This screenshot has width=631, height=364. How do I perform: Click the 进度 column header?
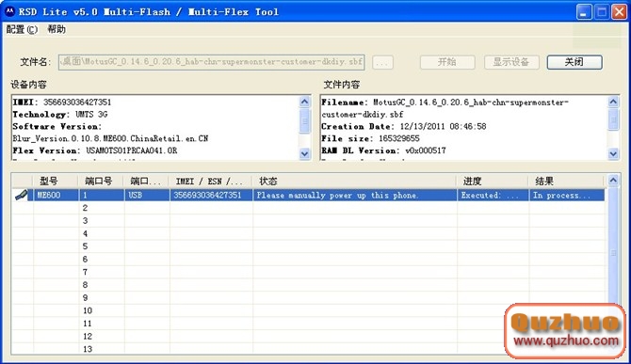tap(493, 182)
